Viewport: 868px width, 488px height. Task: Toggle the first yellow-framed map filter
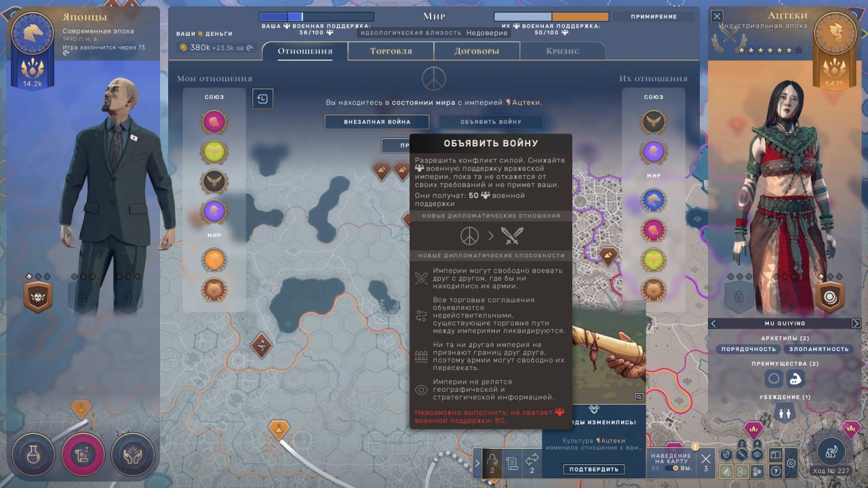point(726,471)
